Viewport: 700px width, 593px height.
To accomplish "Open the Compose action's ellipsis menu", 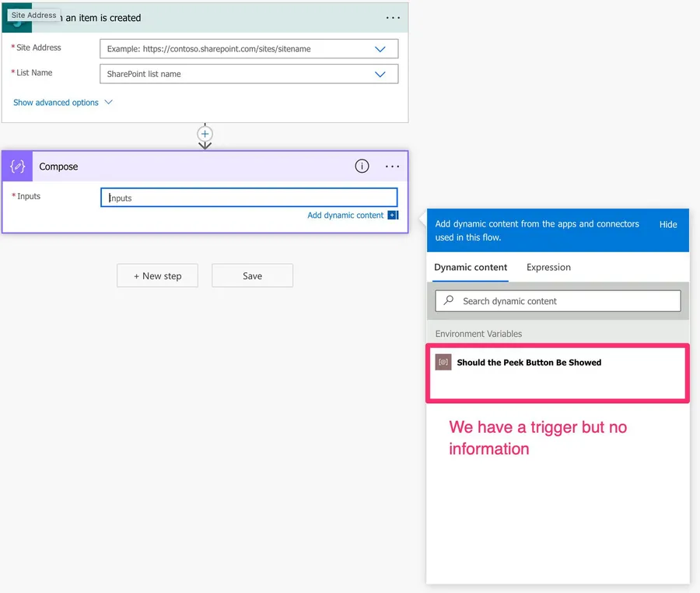I will [x=393, y=167].
